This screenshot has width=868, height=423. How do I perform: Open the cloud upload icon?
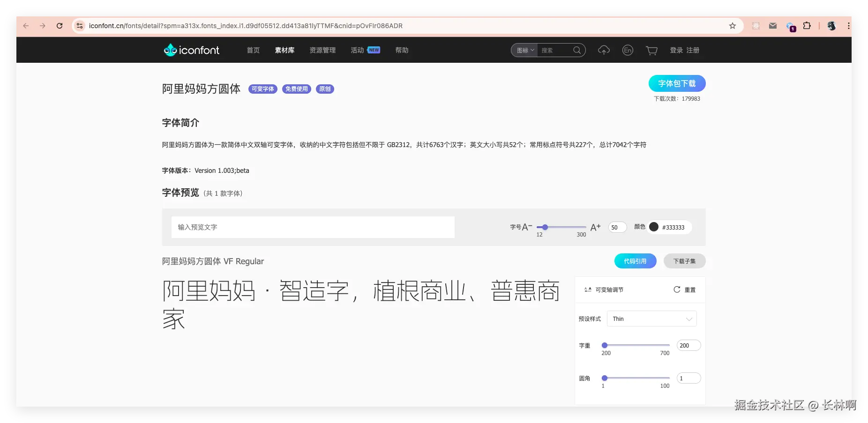pos(604,50)
